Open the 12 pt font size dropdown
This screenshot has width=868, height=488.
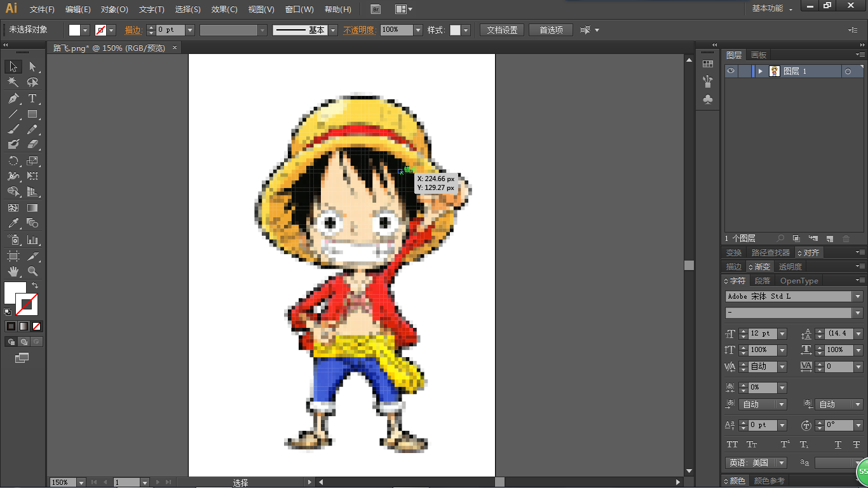coord(782,334)
